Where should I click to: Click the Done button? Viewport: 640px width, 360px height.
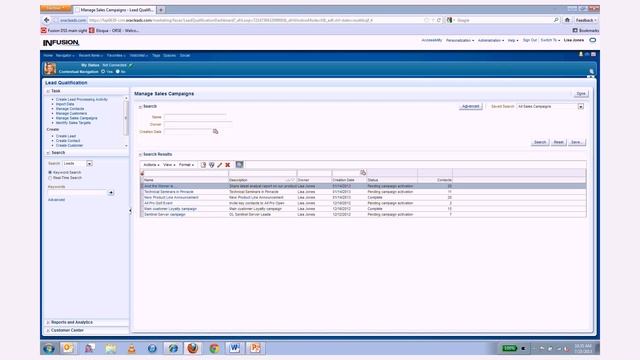coord(581,93)
